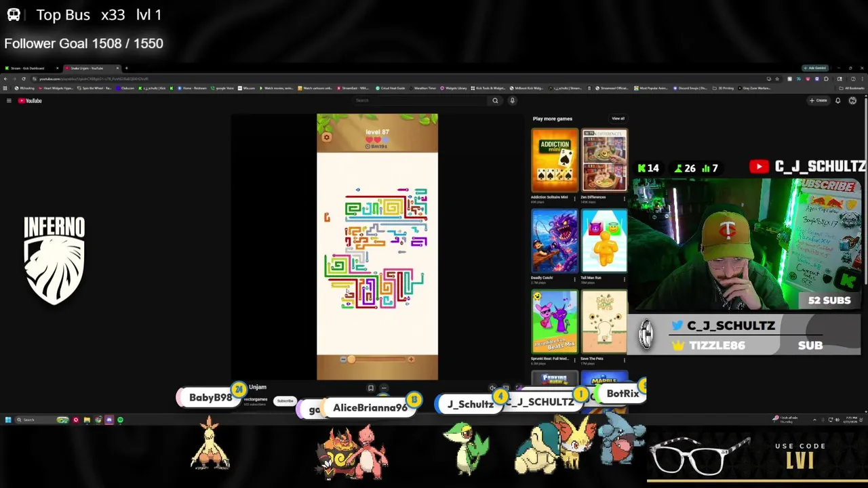Open Chrome extensions puzzle icon
This screenshot has width=868, height=488.
click(826, 79)
